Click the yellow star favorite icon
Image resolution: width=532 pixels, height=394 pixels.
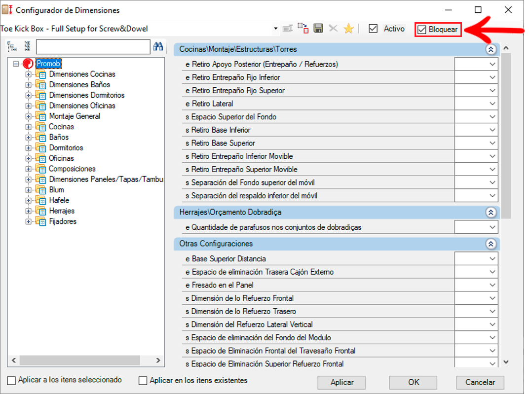tap(348, 29)
